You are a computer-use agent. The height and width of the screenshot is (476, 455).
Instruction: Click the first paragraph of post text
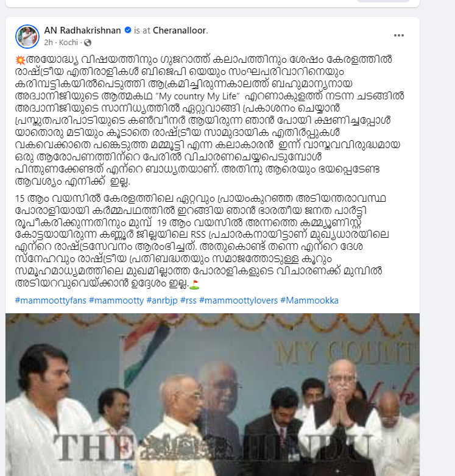(x=210, y=120)
